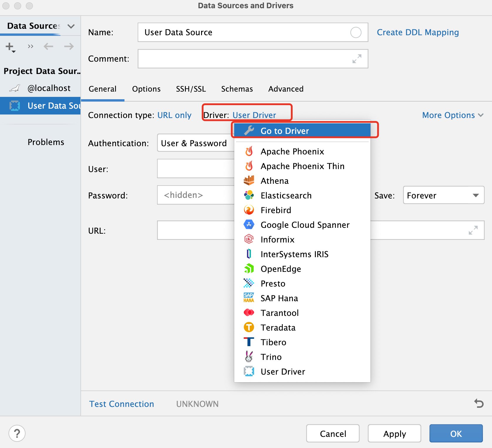Open help with question mark button
This screenshot has height=448, width=492.
17,433
